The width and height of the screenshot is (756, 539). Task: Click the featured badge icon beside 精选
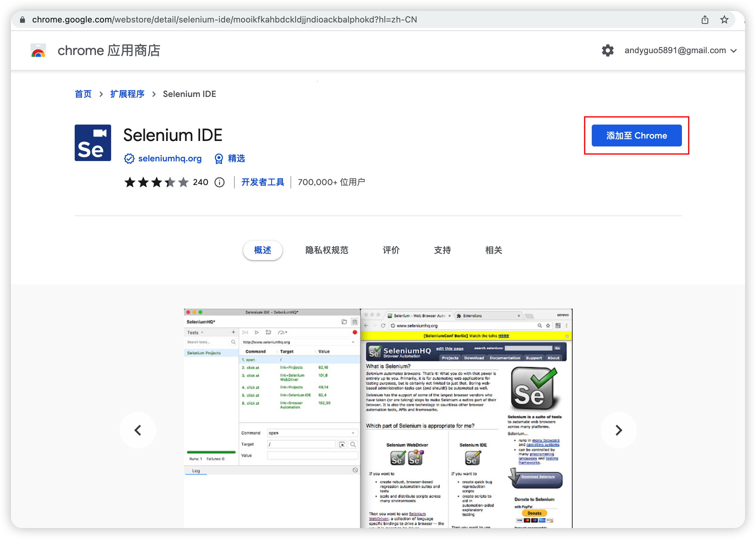click(219, 159)
